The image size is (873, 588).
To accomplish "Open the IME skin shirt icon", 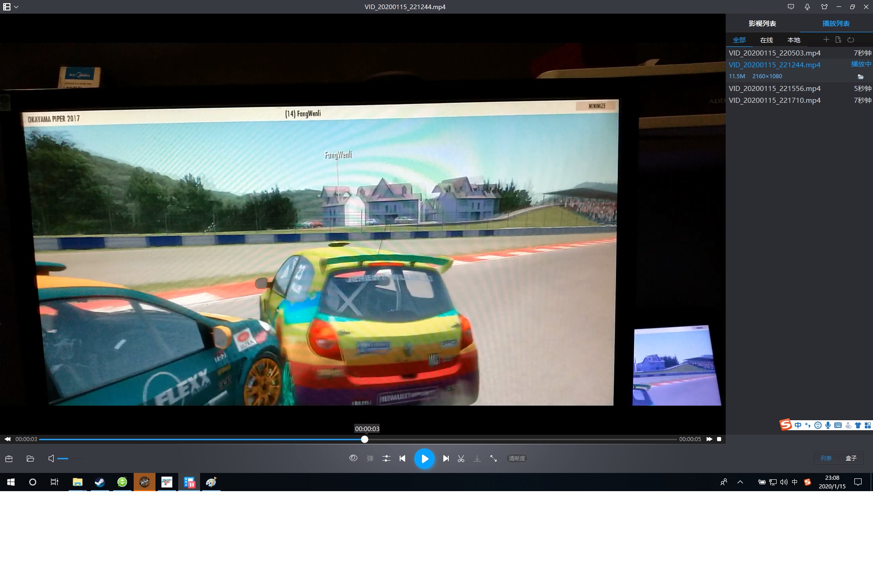I will [858, 425].
